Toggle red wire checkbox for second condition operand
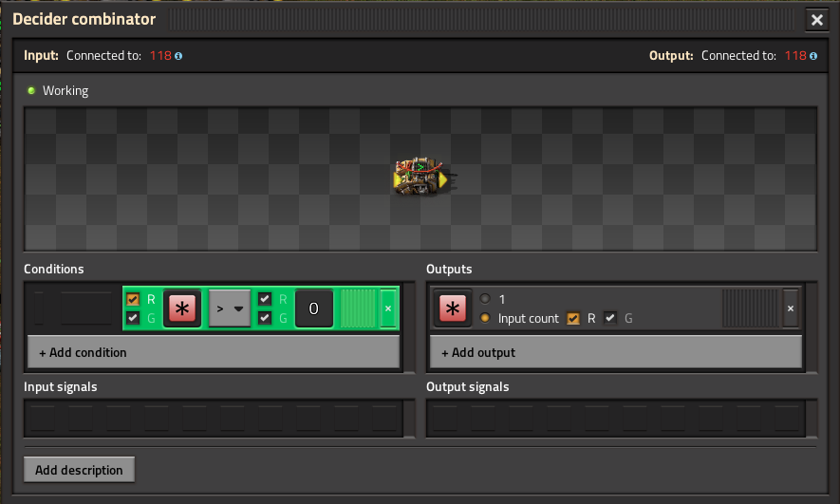The height and width of the screenshot is (504, 840). pyautogui.click(x=265, y=299)
